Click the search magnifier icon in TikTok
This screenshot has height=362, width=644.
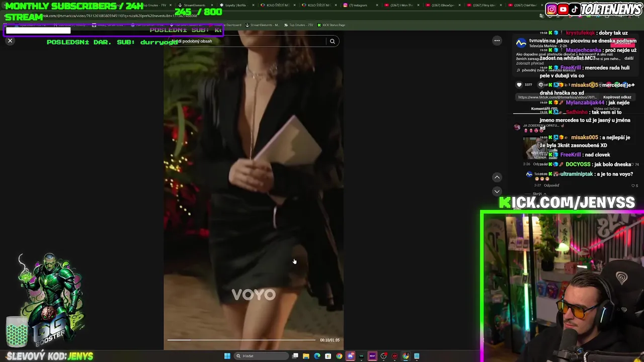pyautogui.click(x=333, y=41)
